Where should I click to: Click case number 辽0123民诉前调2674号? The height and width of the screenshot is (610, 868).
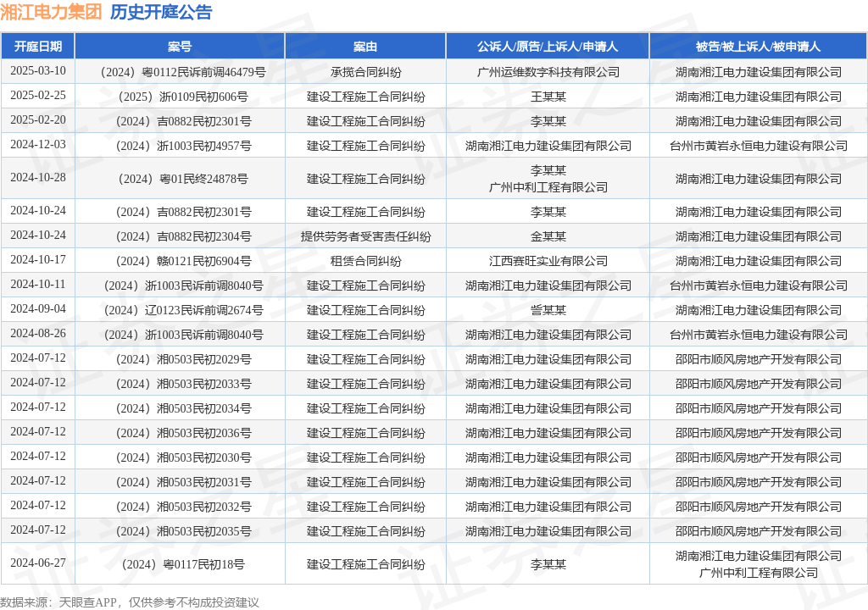point(183,311)
